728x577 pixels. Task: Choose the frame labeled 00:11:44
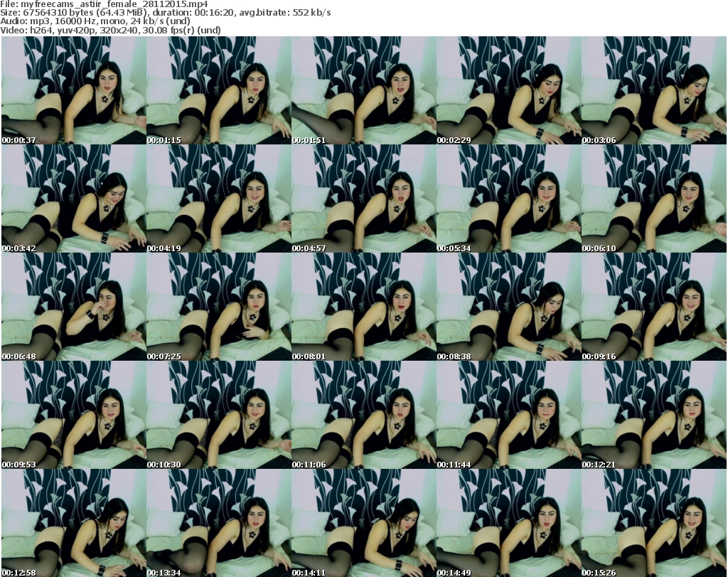(508, 415)
